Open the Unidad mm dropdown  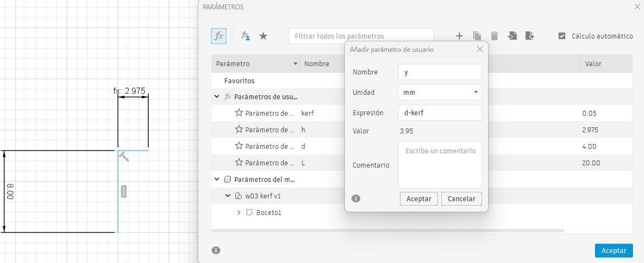coord(440,92)
